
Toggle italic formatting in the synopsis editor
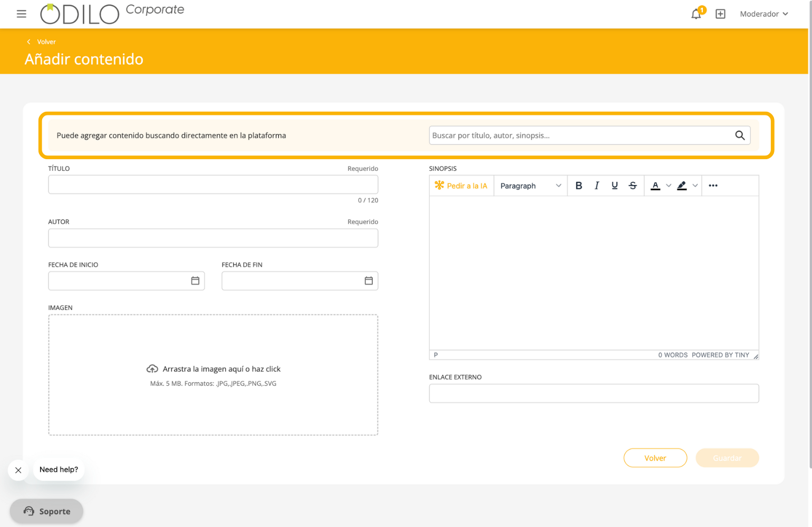596,186
